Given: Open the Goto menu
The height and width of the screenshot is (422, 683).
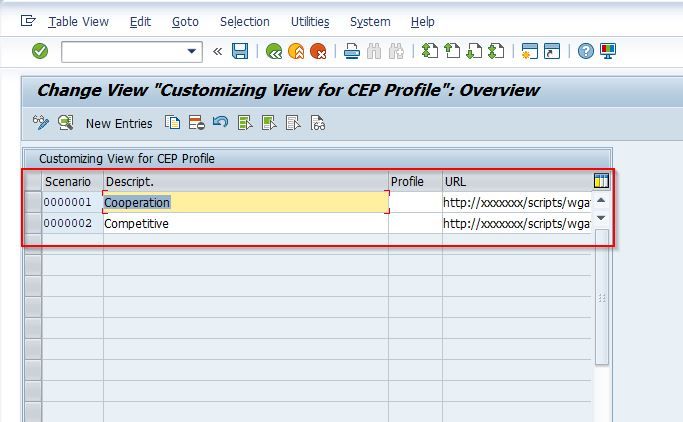Looking at the screenshot, I should click(x=185, y=22).
